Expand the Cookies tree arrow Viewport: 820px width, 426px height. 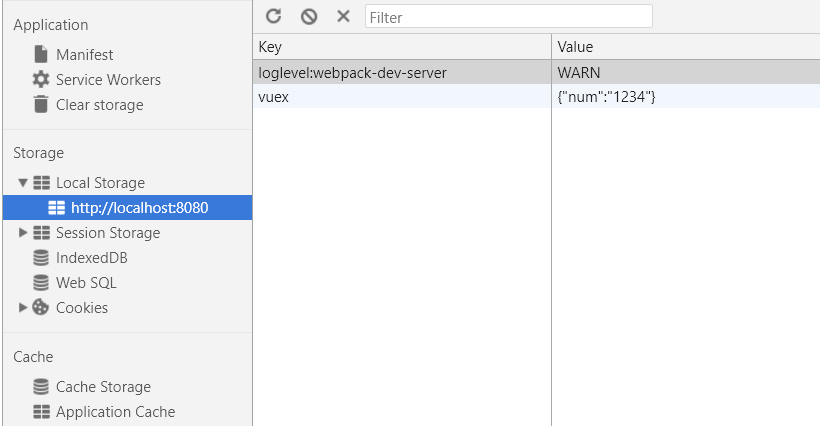[23, 308]
